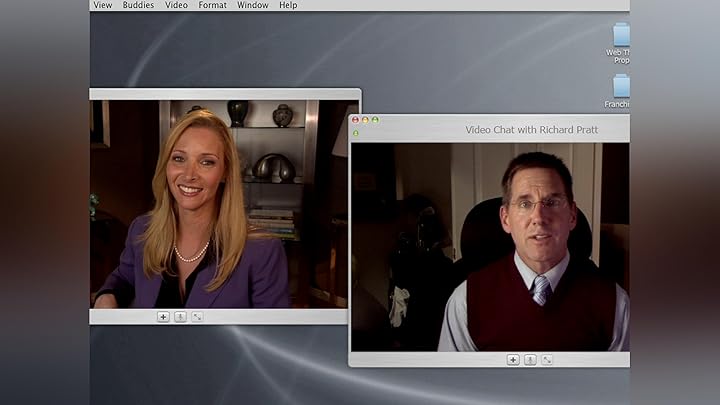Mute microphone in the left video window
720x405 pixels.
(180, 317)
